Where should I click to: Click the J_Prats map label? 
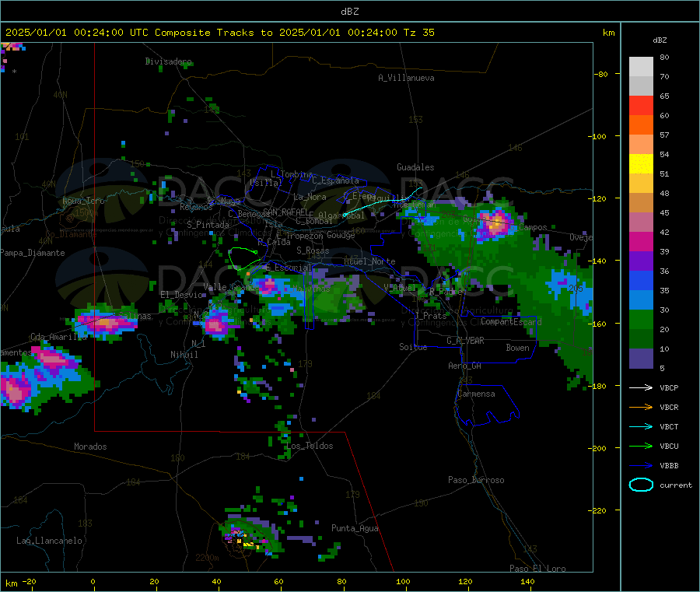(x=430, y=316)
